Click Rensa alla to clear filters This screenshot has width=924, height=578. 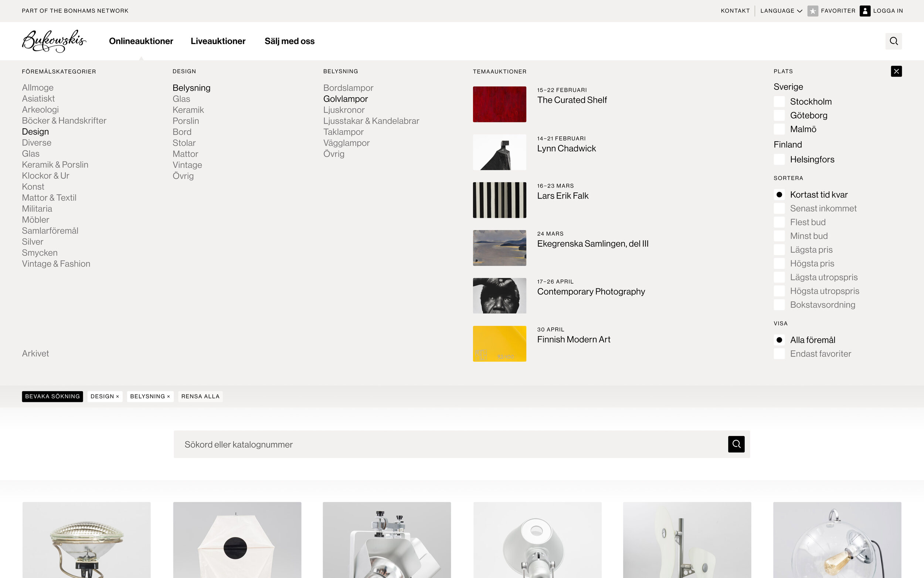click(x=200, y=396)
